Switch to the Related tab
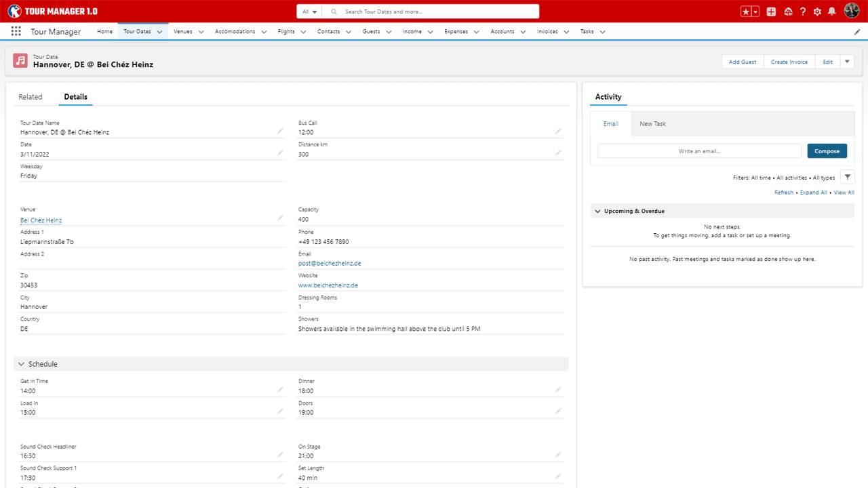This screenshot has width=868, height=488. pos(30,97)
